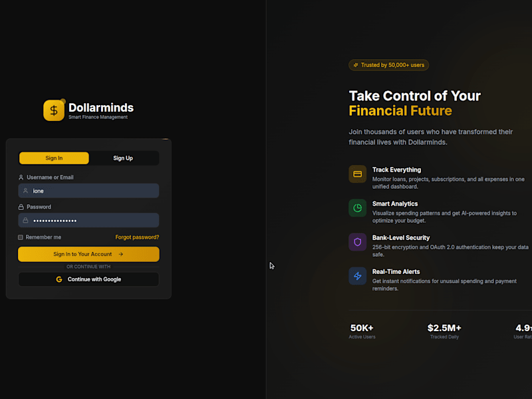Click the OR CONTINUE WITH divider label
This screenshot has width=532, height=399.
tap(88, 267)
